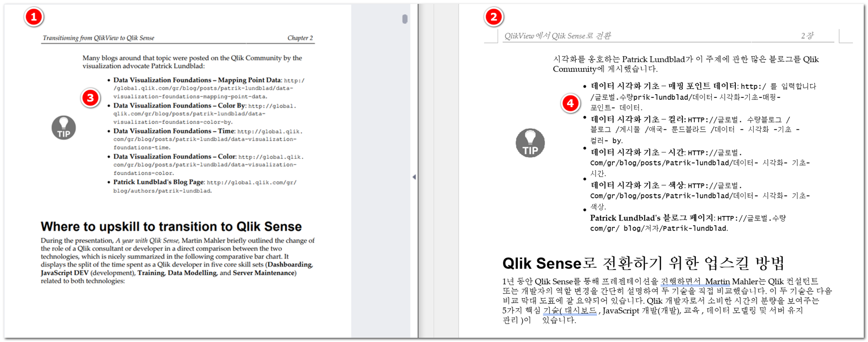Screen dimensions: 868x342
Task: Click the '데이터 시각화 기초 – 매핑 포인트 데이터' bullet title
Action: (x=664, y=86)
